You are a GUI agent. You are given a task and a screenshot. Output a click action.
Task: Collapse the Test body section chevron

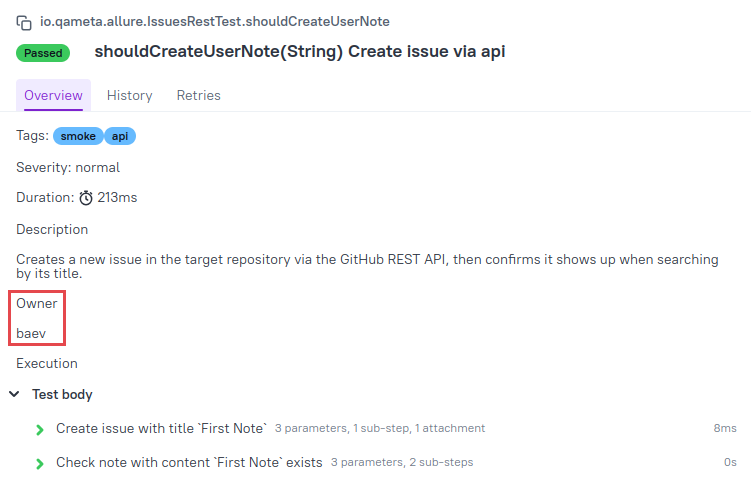click(x=14, y=394)
